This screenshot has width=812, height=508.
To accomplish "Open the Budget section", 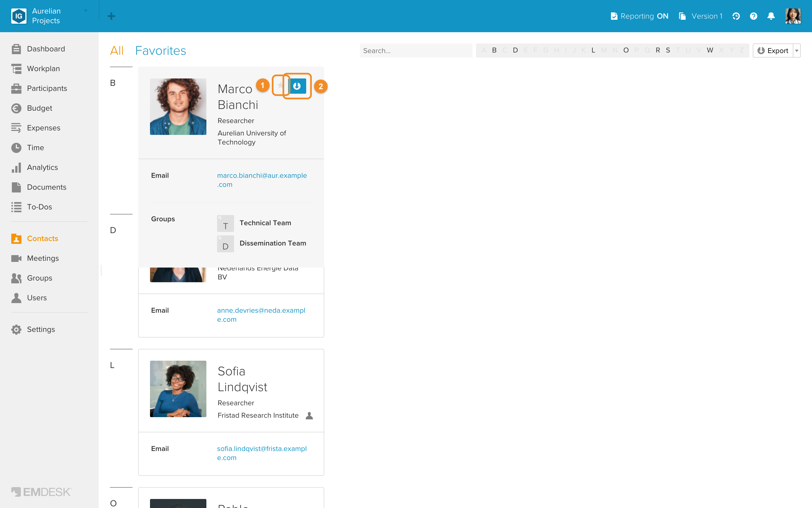I will click(32, 108).
